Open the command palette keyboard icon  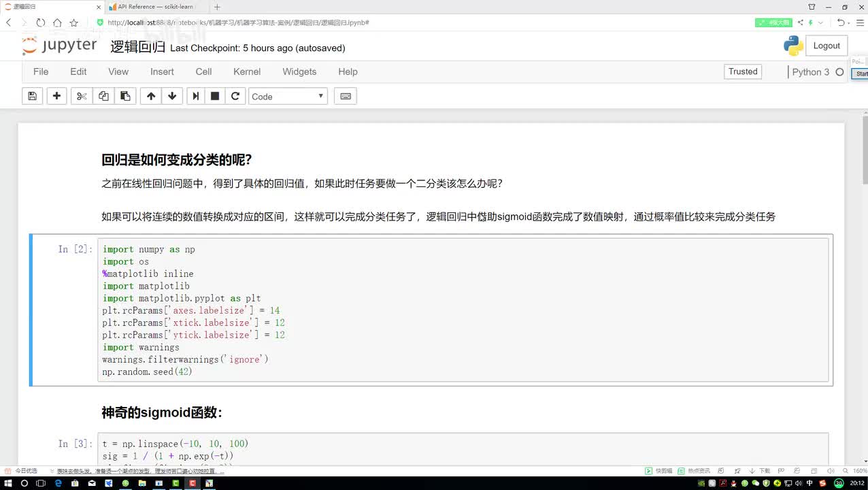click(x=346, y=96)
